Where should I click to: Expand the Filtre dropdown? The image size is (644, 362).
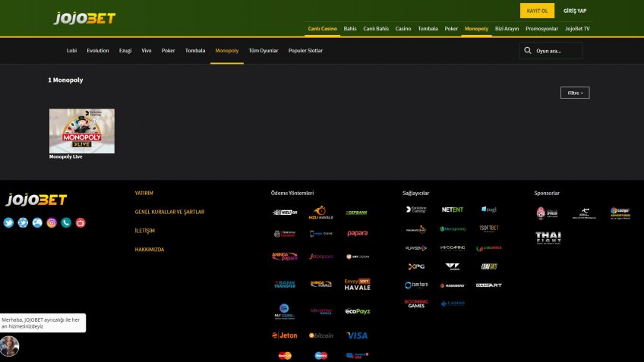[574, 93]
